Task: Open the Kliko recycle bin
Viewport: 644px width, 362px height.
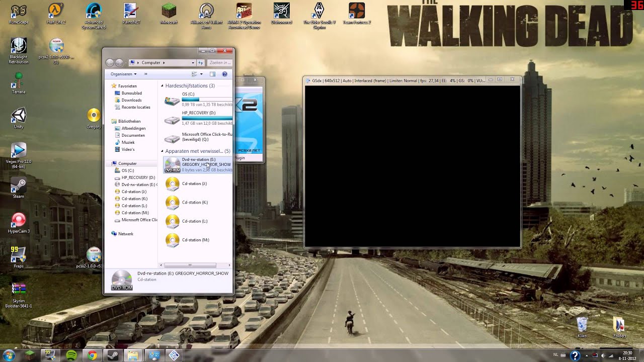Action: point(582,327)
